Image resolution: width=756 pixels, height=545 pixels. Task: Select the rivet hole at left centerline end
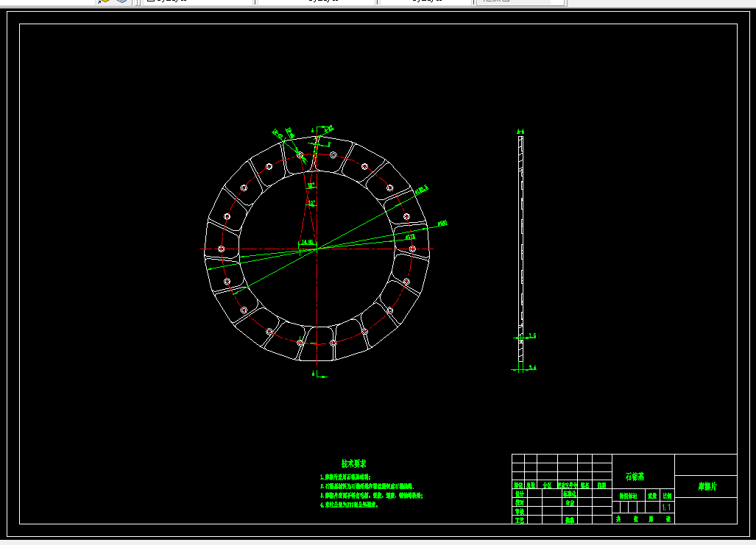tap(222, 249)
